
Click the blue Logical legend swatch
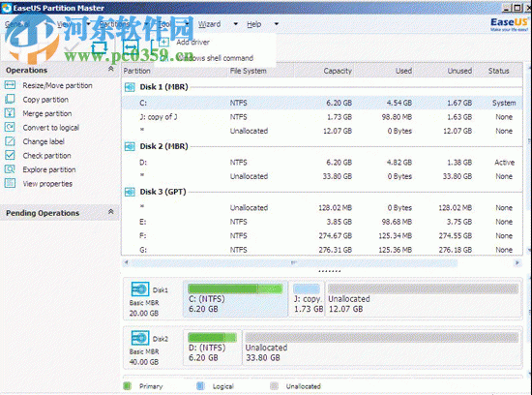(200, 386)
